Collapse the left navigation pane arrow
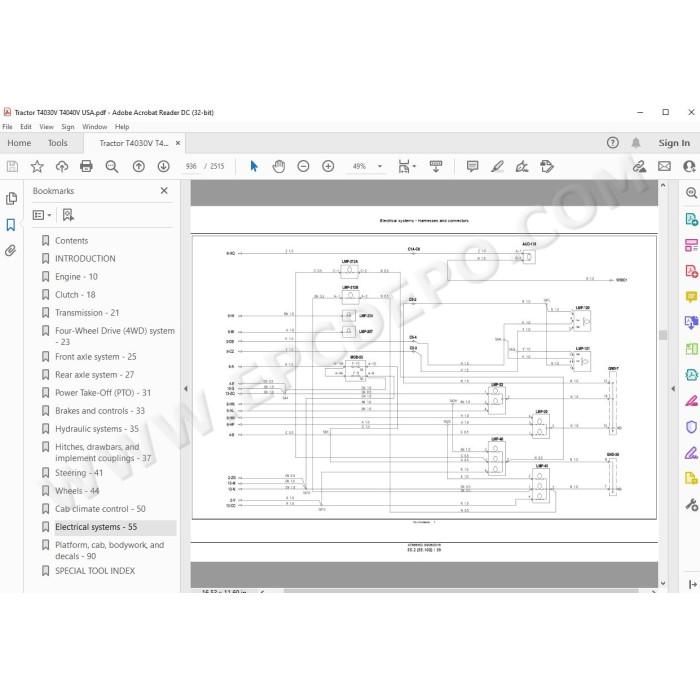Viewport: 700px width, 700px height. click(186, 388)
